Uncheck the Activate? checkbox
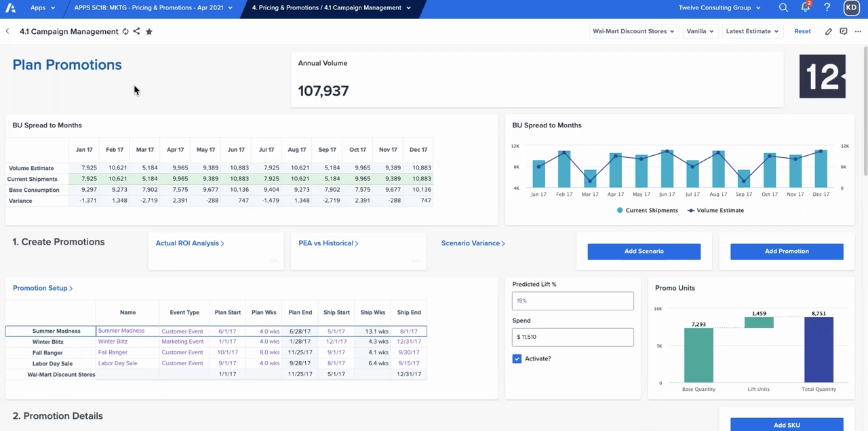Image resolution: width=868 pixels, height=431 pixels. 517,358
